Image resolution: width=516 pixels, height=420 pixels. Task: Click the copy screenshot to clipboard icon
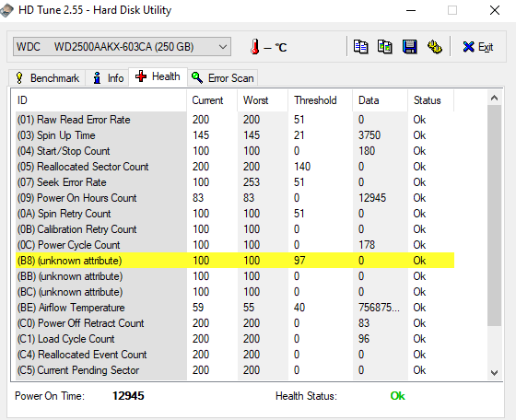coord(385,47)
